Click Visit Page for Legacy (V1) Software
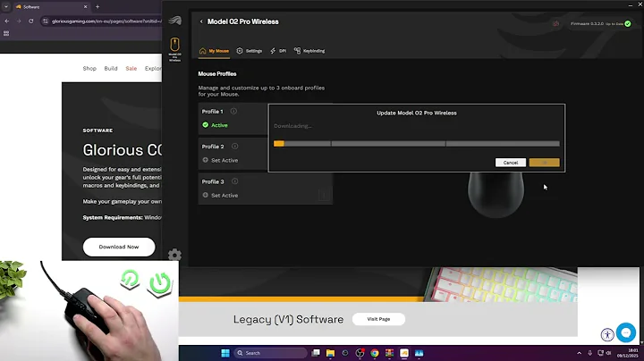The image size is (644, 361). click(378, 319)
